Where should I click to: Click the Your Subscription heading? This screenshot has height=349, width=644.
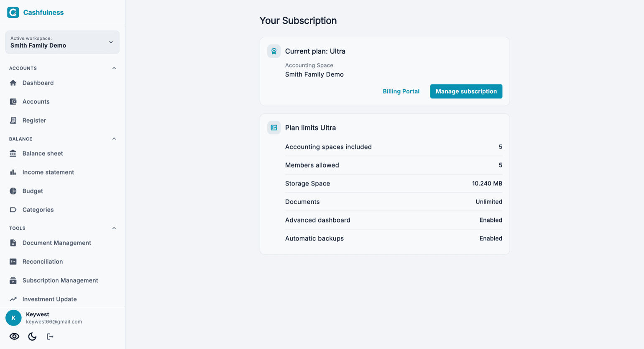(x=298, y=21)
